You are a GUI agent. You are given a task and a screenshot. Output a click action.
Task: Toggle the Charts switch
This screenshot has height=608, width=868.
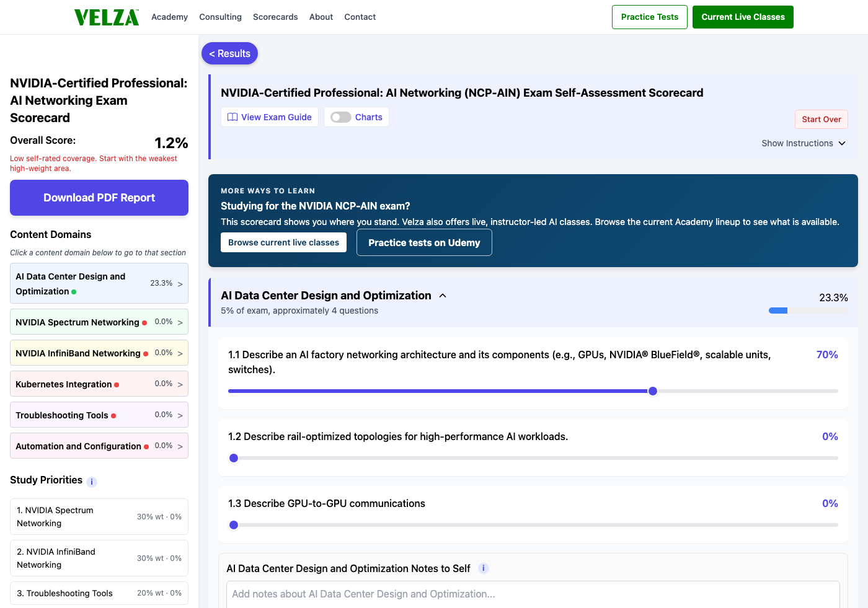(341, 117)
